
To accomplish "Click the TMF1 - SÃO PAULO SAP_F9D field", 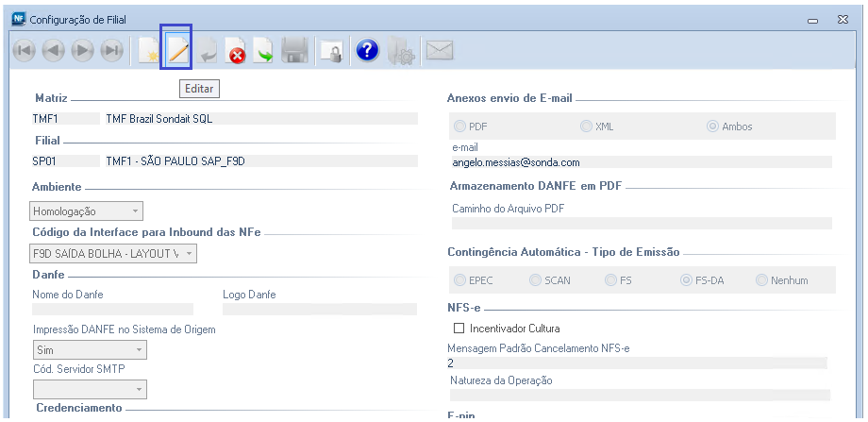I will (261, 161).
